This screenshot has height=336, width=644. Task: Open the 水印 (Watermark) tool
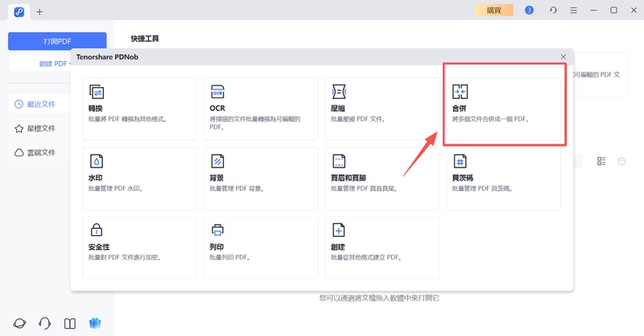point(139,178)
